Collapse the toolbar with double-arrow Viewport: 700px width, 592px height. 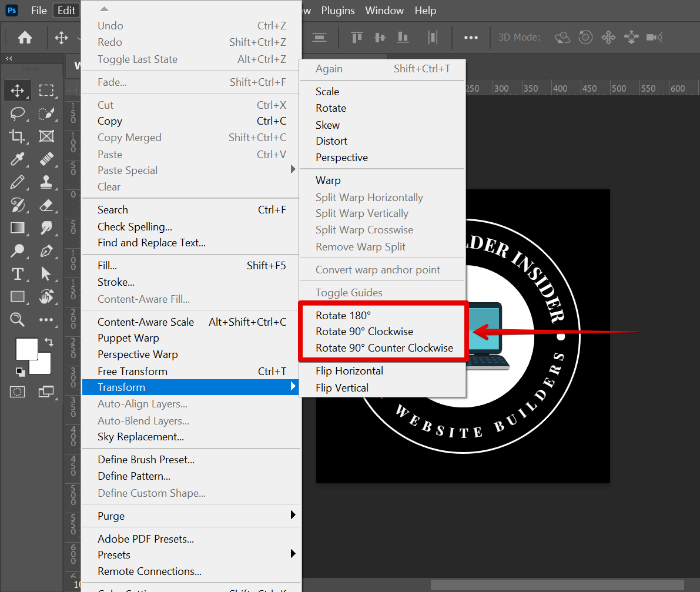pos(9,59)
